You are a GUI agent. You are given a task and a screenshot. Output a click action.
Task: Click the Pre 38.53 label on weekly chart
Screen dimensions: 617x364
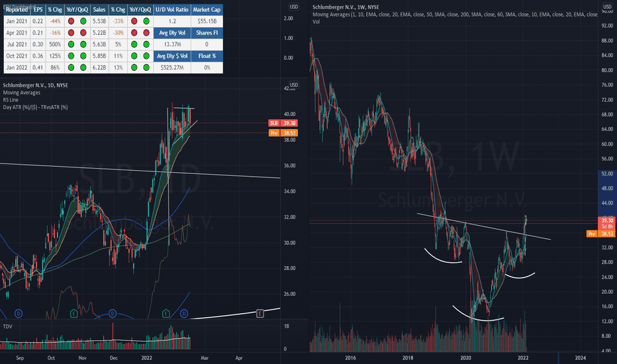601,234
